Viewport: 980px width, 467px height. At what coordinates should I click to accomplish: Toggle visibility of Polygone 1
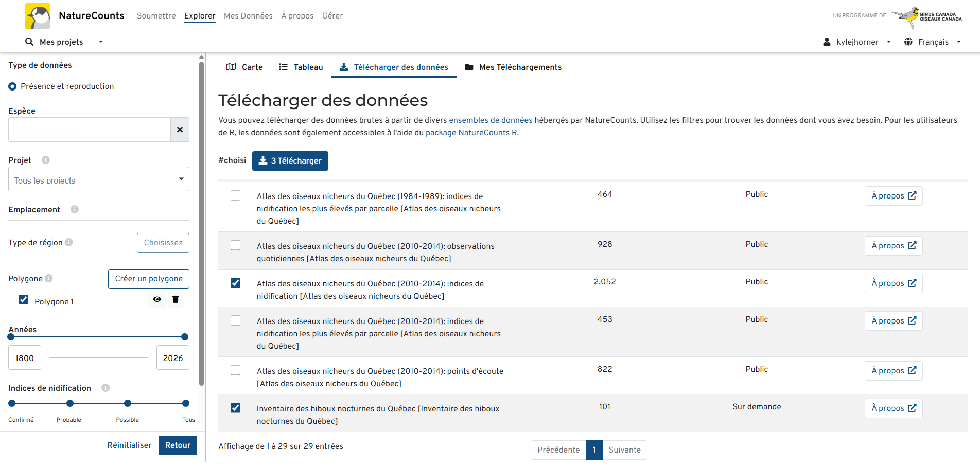[x=157, y=299]
